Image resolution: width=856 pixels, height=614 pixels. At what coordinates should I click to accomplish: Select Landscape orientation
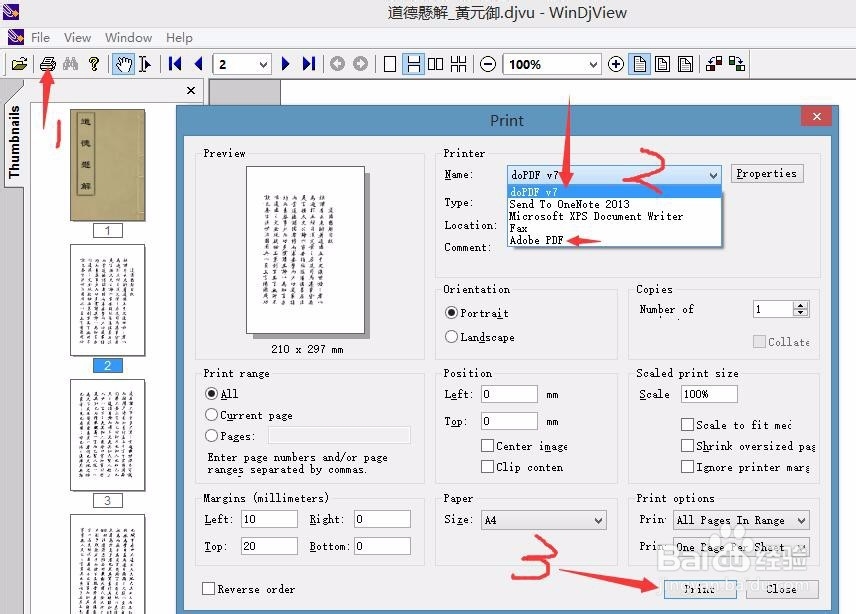(451, 337)
